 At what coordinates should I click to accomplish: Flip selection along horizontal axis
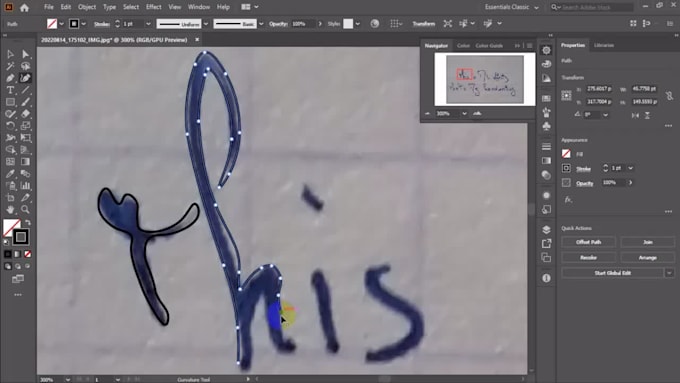click(635, 115)
